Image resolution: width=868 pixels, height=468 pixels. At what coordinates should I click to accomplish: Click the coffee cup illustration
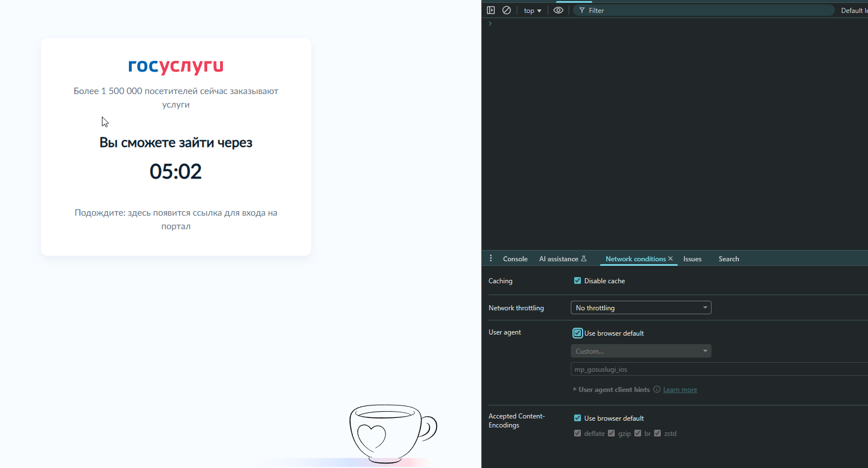coord(393,433)
